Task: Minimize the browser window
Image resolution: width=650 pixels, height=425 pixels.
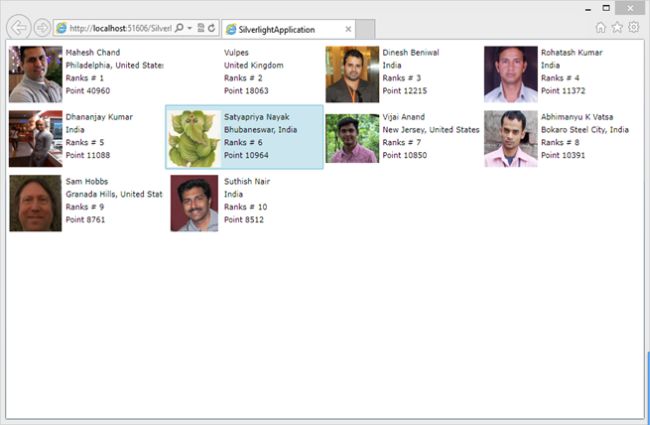Action: tap(588, 8)
